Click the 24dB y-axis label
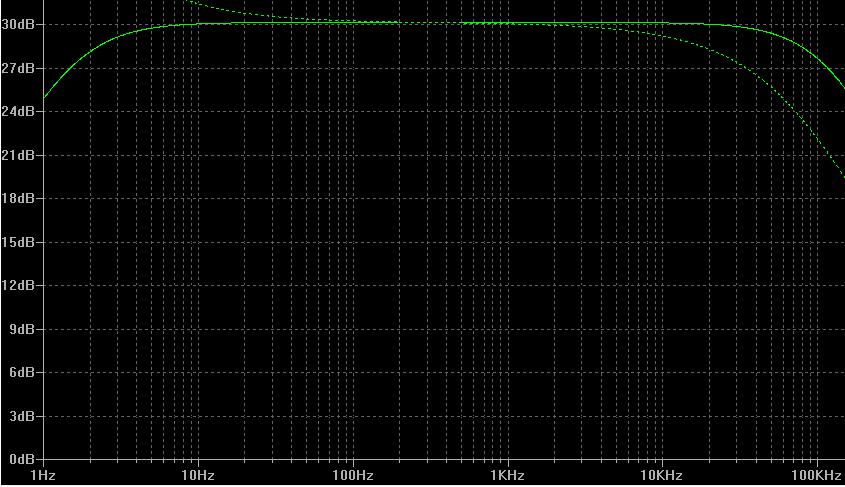 click(18, 112)
